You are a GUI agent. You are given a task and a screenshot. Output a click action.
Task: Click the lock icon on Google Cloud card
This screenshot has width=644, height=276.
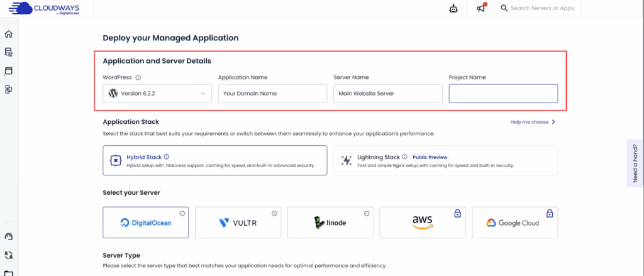point(550,213)
